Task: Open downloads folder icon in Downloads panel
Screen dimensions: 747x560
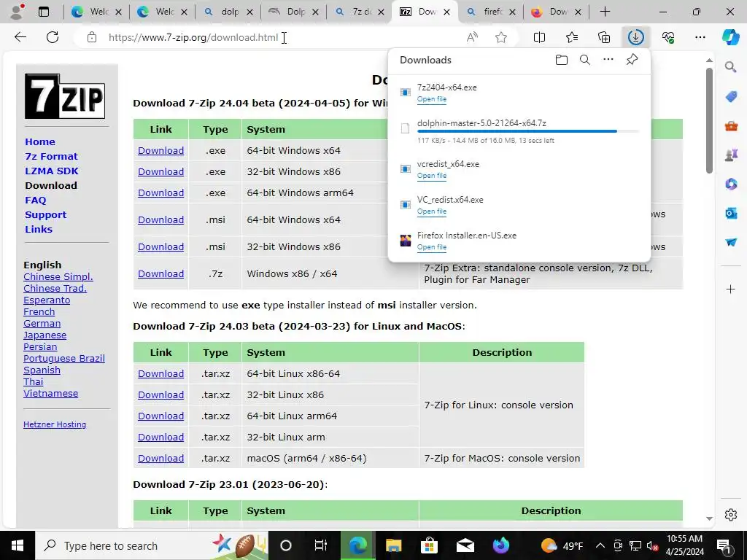Action: tap(562, 60)
